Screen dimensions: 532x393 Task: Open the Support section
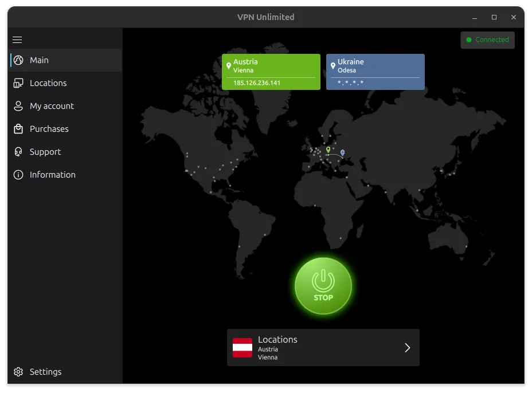(x=65, y=152)
